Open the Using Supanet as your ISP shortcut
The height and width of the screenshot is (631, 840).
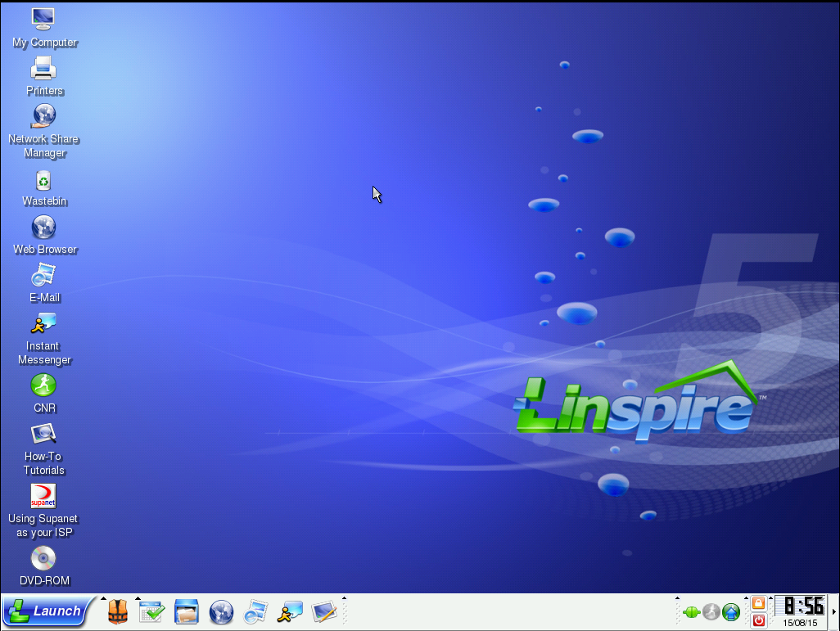[x=43, y=496]
